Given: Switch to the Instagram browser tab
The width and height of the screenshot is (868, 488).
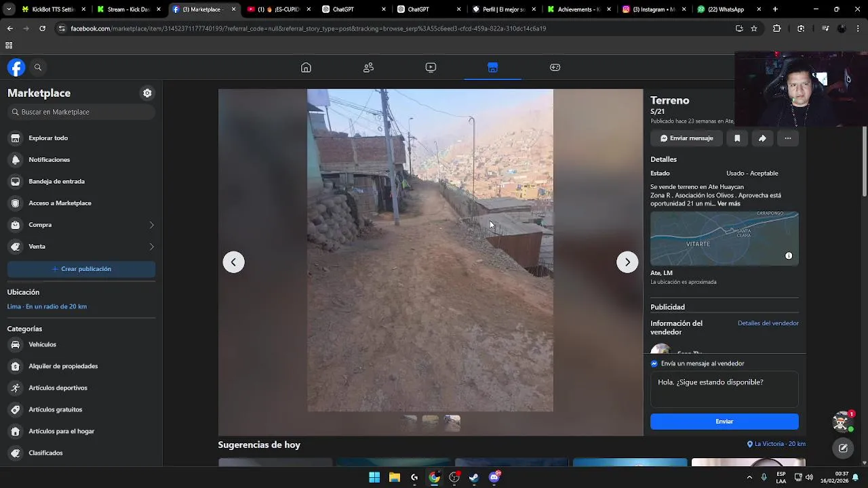Looking at the screenshot, I should coord(654,9).
